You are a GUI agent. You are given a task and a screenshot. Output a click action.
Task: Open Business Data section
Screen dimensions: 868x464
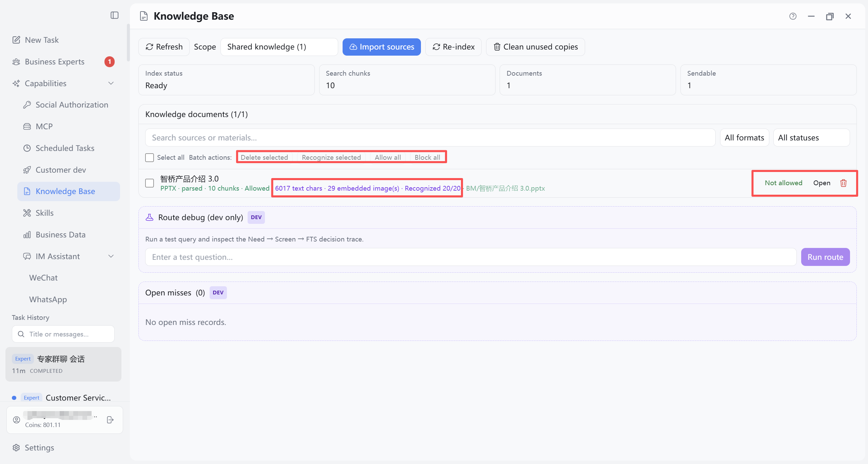click(60, 235)
